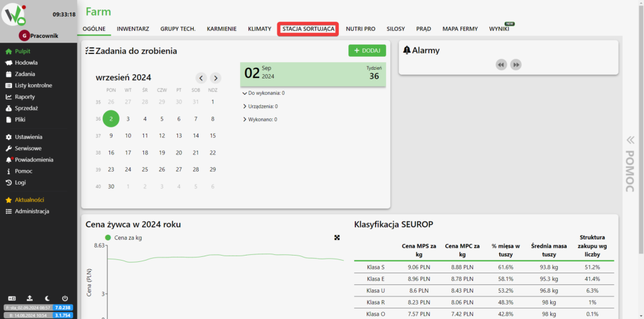Click the rewind alarms icon
This screenshot has height=319, width=644.
501,65
